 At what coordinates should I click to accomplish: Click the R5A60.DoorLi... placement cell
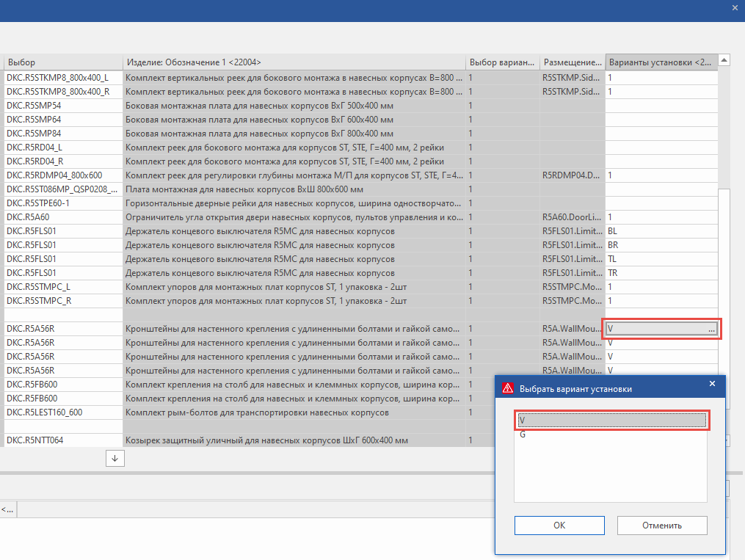tap(573, 217)
